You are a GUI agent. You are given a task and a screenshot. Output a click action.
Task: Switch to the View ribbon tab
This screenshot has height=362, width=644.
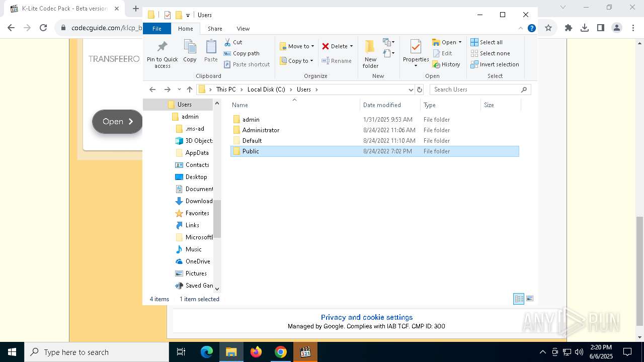click(x=243, y=29)
